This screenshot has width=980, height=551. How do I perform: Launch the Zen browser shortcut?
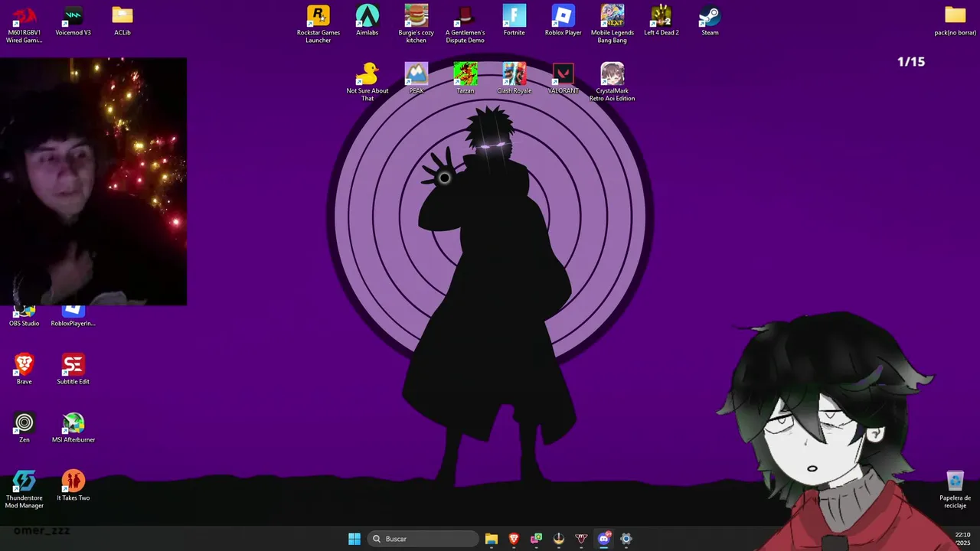pyautogui.click(x=24, y=427)
